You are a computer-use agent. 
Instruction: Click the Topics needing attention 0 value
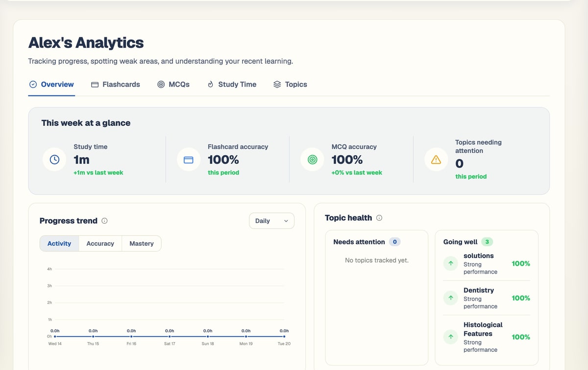pyautogui.click(x=459, y=163)
